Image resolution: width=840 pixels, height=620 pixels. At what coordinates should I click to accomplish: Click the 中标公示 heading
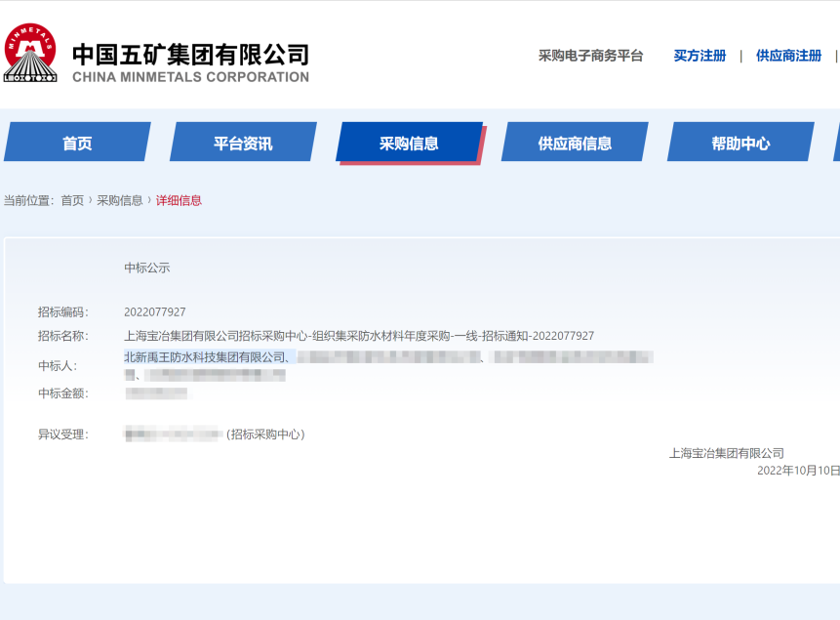point(146,268)
